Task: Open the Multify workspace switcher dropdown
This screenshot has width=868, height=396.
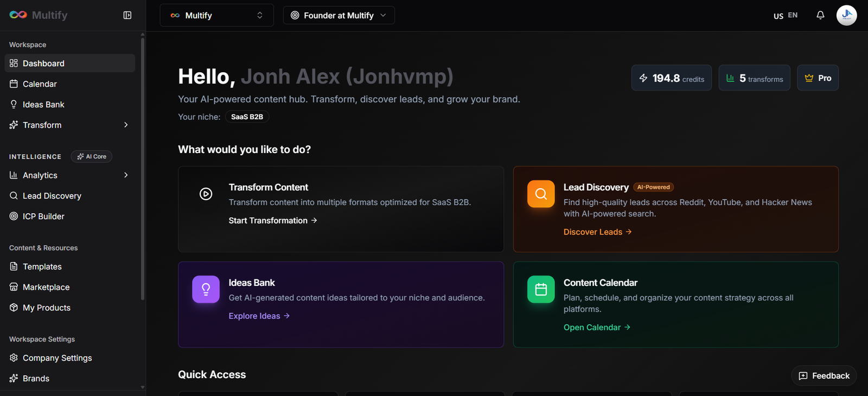Action: click(x=216, y=15)
